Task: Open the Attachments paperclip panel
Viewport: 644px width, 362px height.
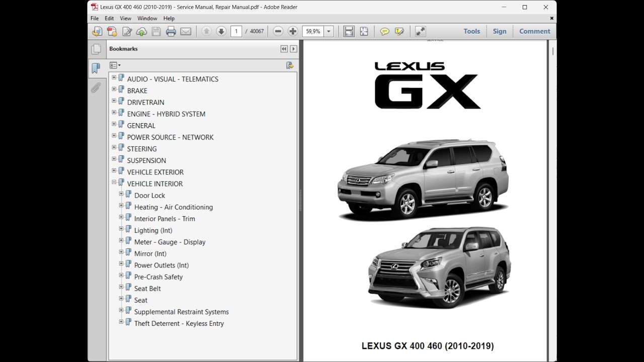Action: click(96, 88)
